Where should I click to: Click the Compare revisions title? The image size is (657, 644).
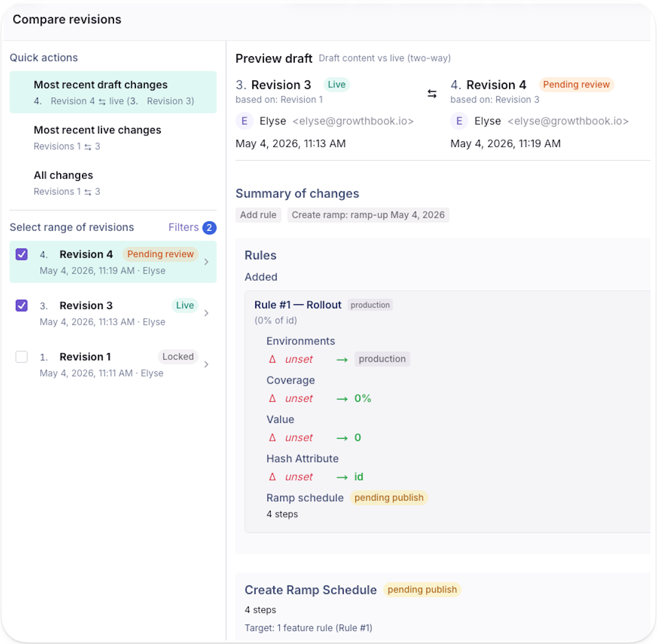pyautogui.click(x=67, y=19)
